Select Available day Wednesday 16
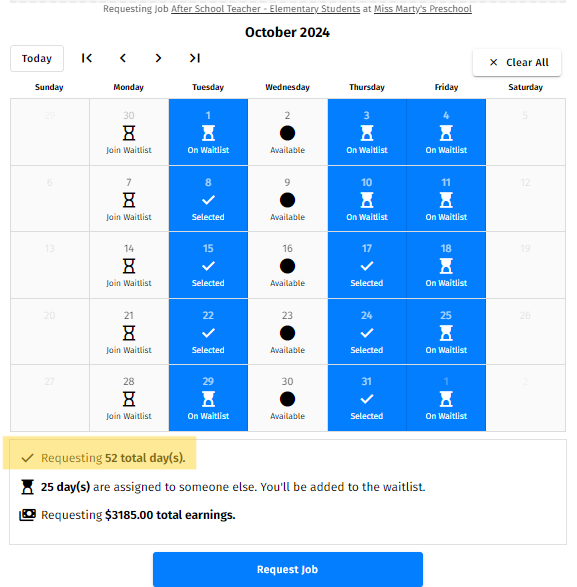 (x=287, y=265)
